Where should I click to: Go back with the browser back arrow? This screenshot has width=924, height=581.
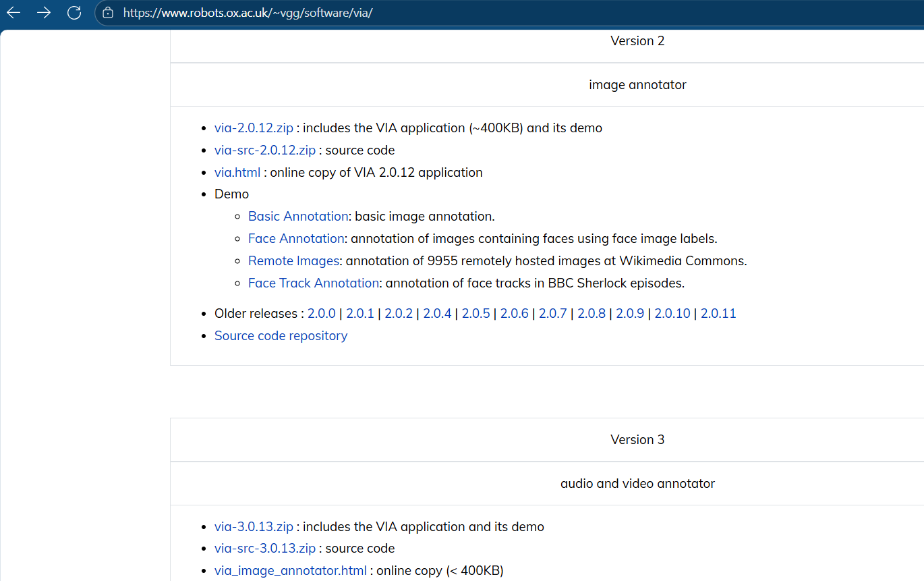13,12
